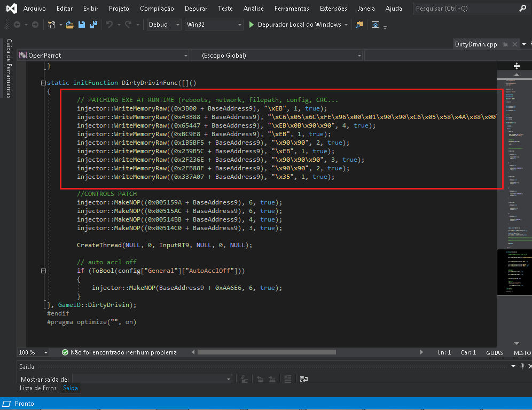Click the next message icon in output

pyautogui.click(x=272, y=379)
